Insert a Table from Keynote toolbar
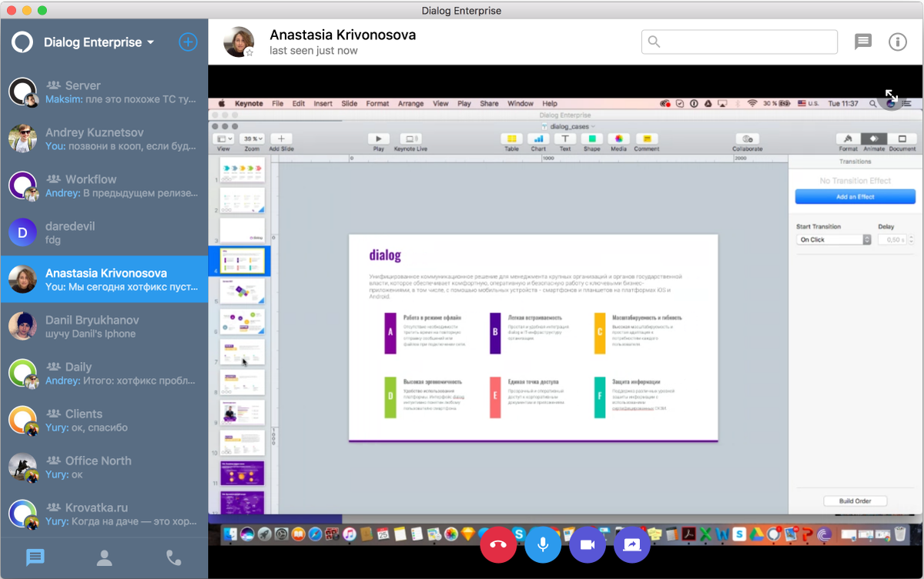Image resolution: width=924 pixels, height=579 pixels. point(511,139)
